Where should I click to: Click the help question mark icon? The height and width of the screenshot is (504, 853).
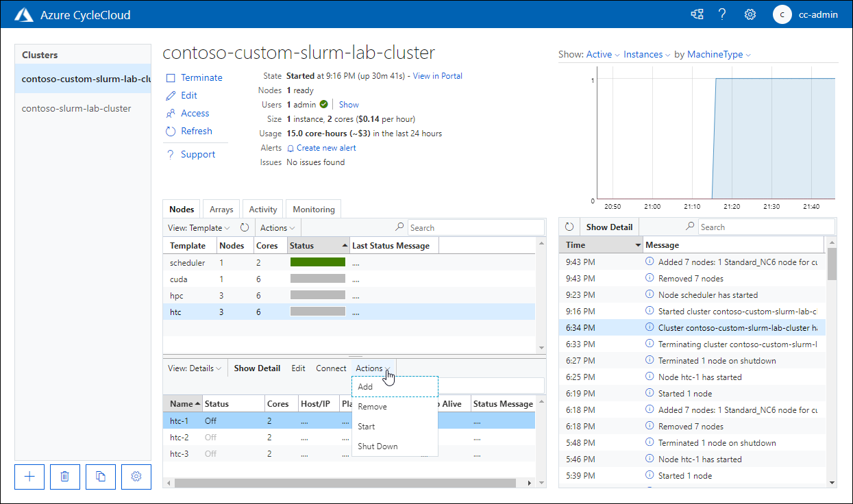click(x=722, y=14)
